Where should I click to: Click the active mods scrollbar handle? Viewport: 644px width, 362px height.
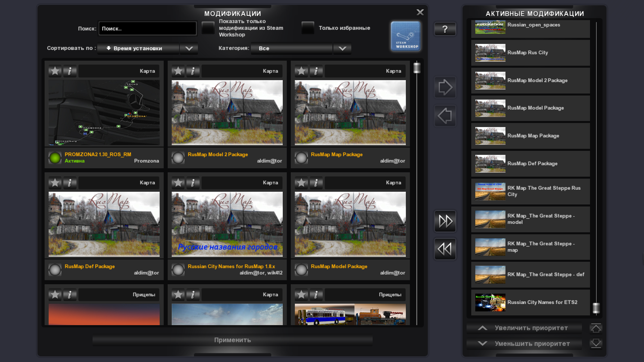pos(596,308)
